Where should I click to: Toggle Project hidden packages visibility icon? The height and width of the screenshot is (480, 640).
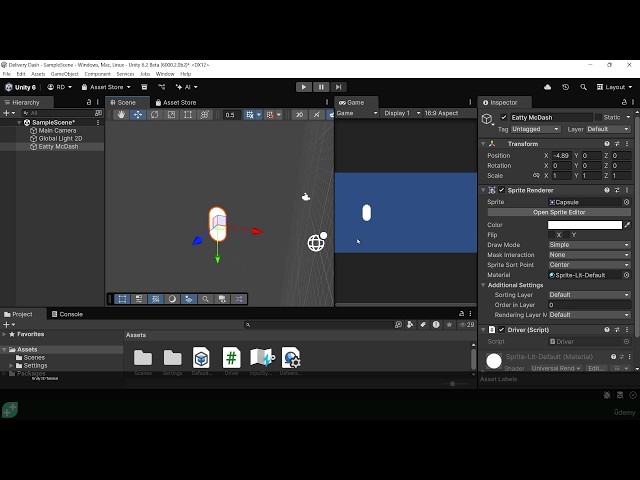[x=466, y=324]
